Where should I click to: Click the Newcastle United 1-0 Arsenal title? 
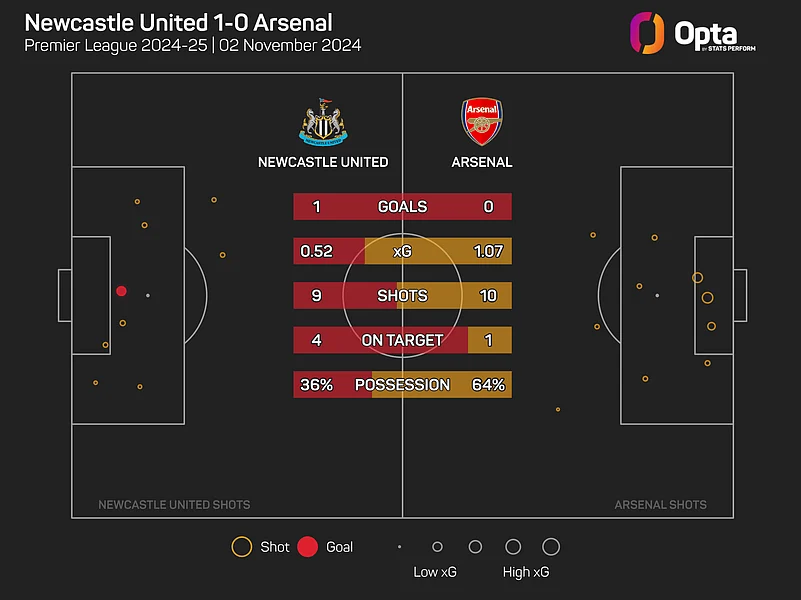(180, 22)
